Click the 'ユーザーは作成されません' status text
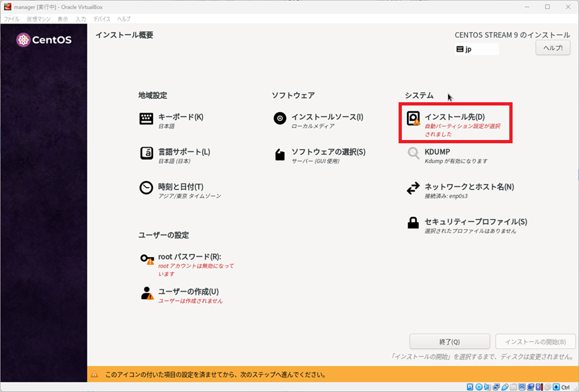This screenshot has width=579, height=392. point(190,301)
